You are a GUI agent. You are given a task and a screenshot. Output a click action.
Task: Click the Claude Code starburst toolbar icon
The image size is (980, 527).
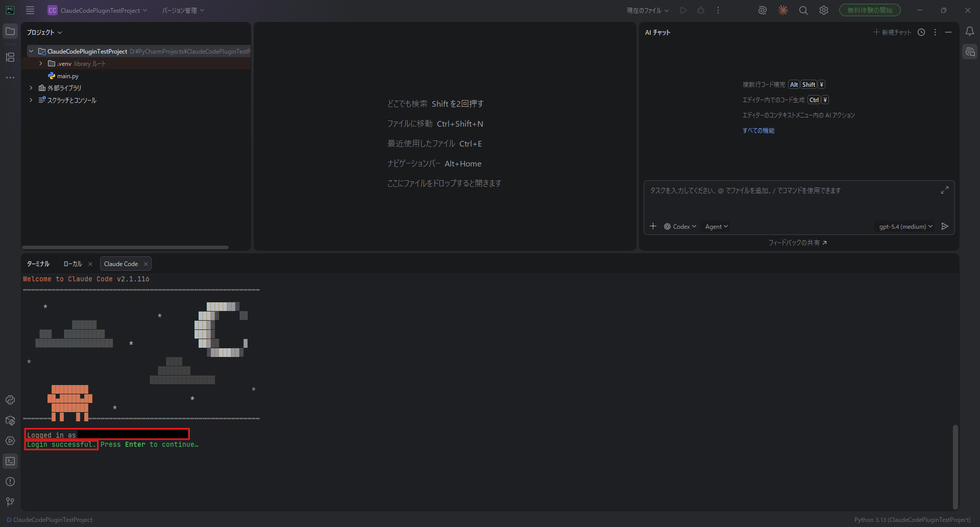[x=783, y=10]
